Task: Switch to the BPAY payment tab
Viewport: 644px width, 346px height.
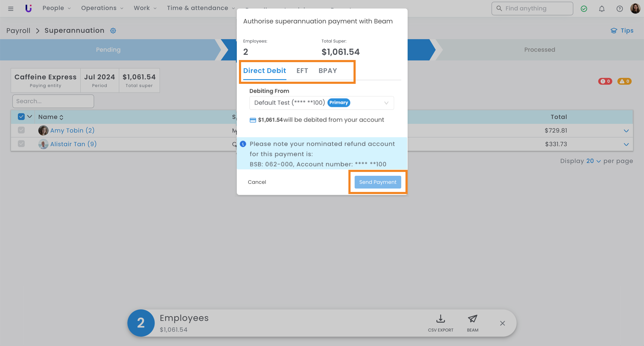Action: (x=328, y=71)
